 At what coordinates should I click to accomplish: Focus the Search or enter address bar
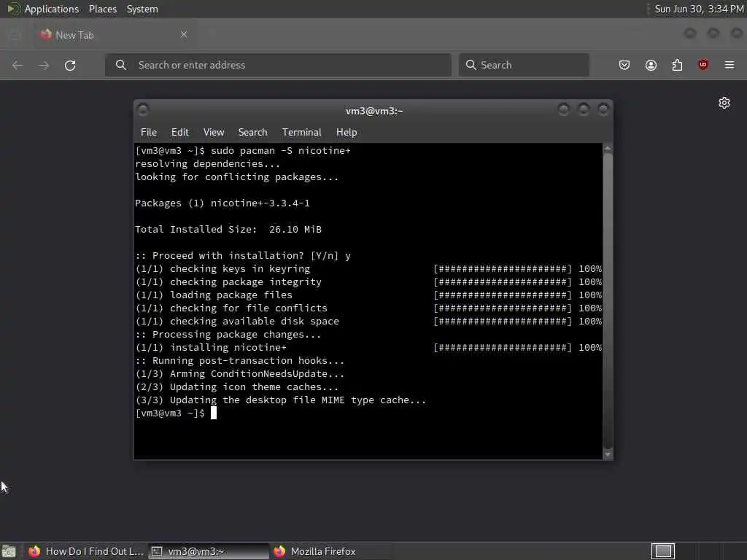click(278, 65)
